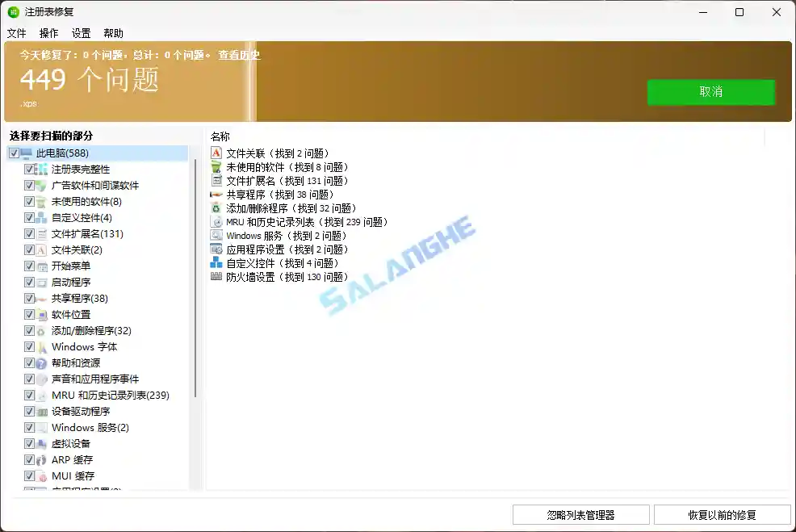Image resolution: width=796 pixels, height=532 pixels.
Task: Toggle the MRU 和历史记录列表(239) checkbox
Action: [x=29, y=395]
